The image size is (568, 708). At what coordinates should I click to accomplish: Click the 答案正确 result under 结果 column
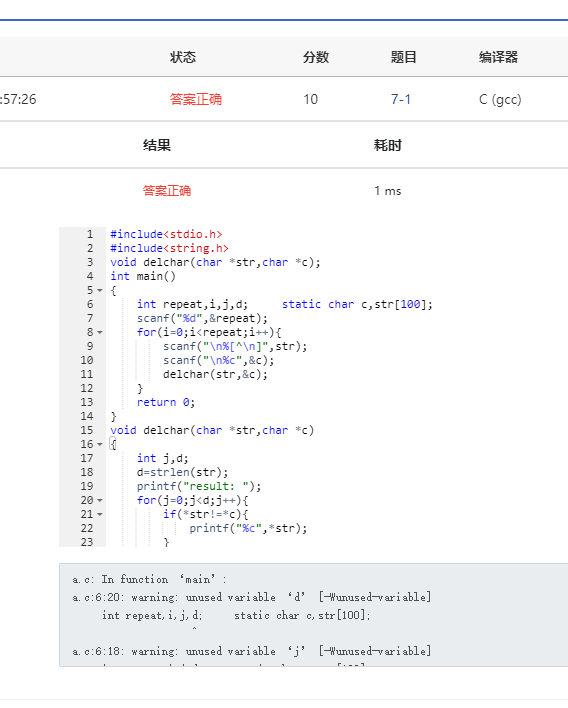[167, 191]
